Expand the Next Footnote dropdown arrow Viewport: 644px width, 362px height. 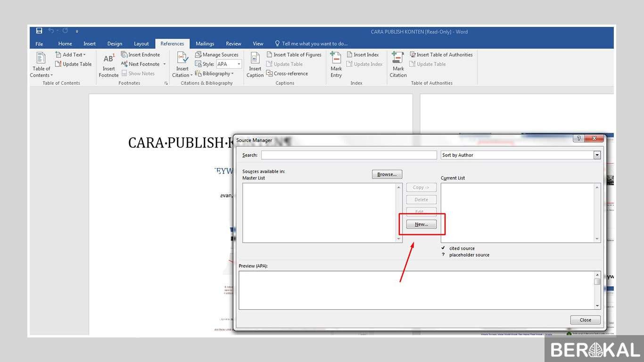click(x=165, y=64)
